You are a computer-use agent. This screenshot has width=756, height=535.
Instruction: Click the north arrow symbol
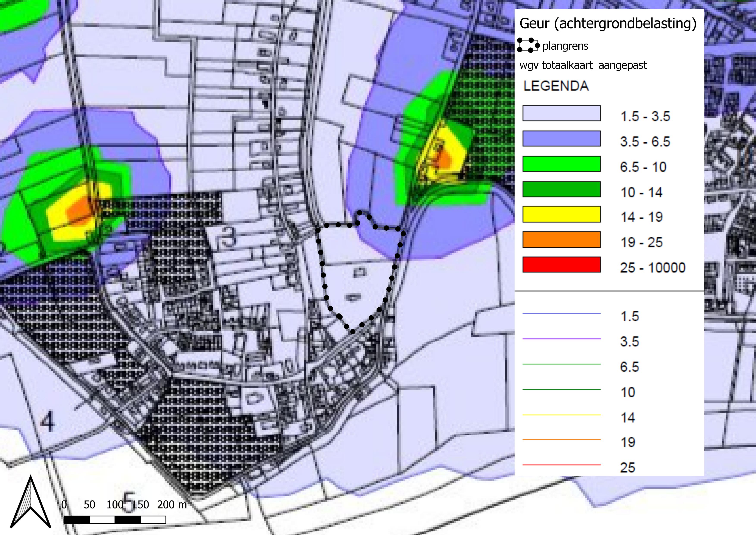[x=31, y=502]
